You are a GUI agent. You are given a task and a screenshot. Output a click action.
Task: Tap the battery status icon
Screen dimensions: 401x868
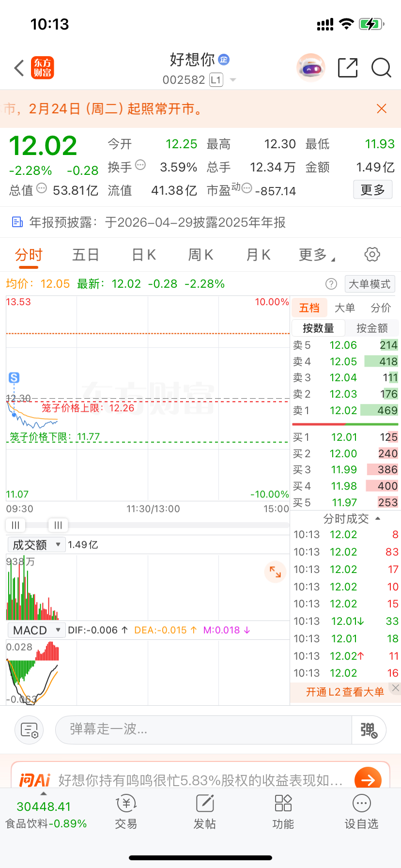click(x=371, y=24)
